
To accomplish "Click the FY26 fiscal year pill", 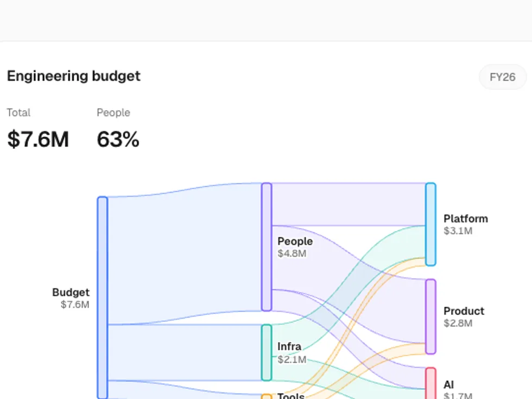I will tap(503, 77).
